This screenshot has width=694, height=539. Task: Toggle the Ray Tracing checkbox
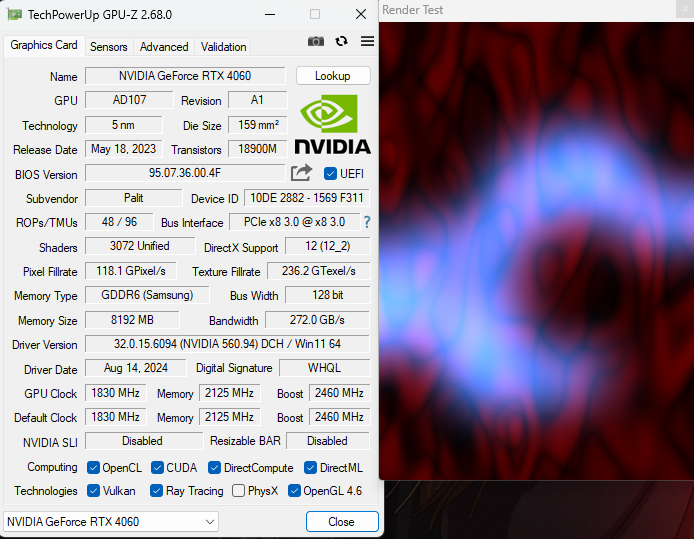point(157,491)
